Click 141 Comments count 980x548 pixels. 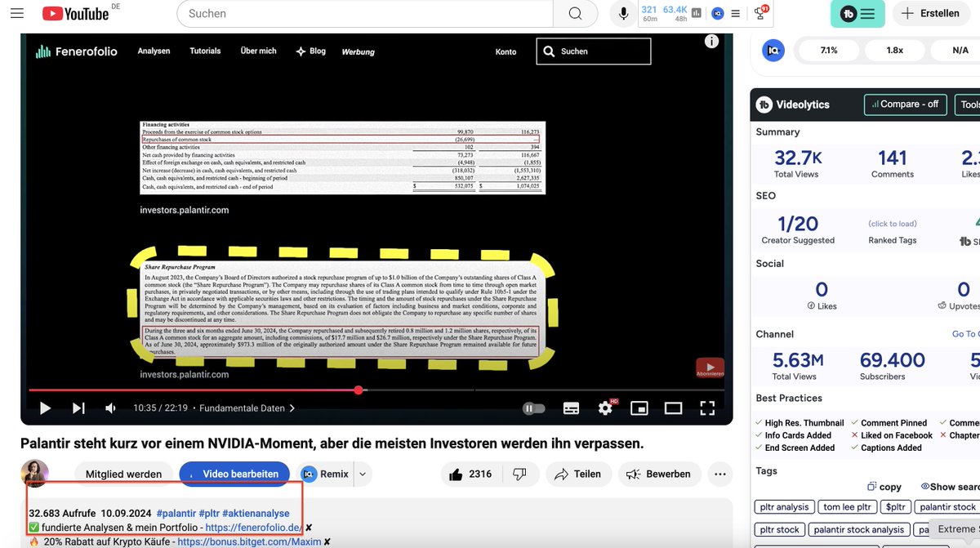point(893,163)
